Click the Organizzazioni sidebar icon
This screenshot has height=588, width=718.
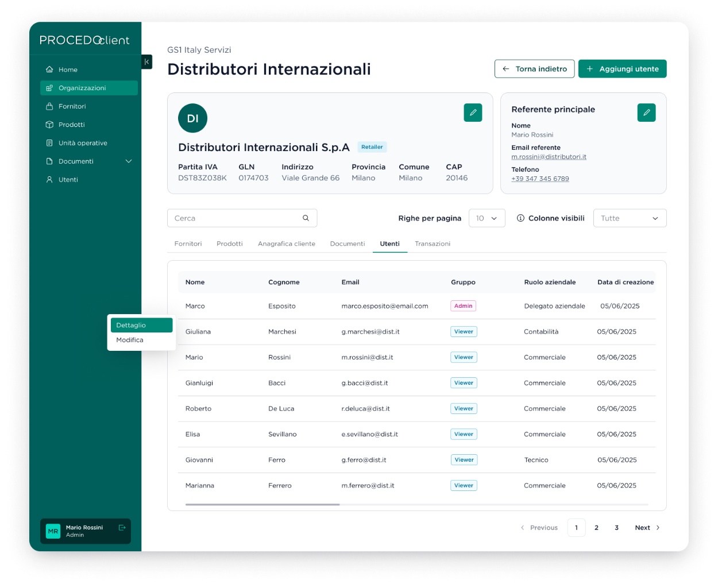(x=49, y=88)
